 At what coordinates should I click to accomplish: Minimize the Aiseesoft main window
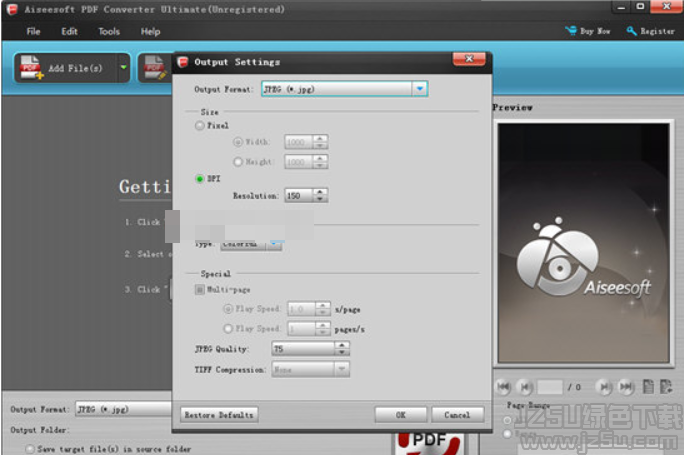tap(621, 7)
